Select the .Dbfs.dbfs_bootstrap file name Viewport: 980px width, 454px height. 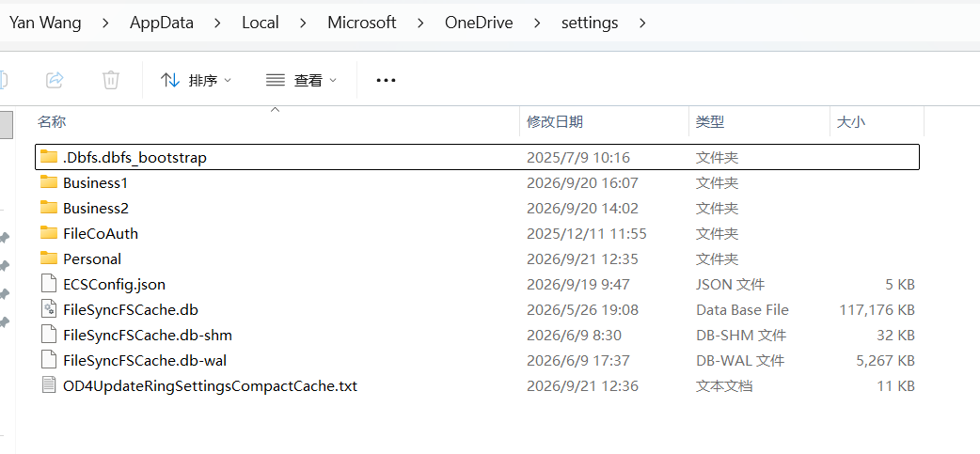(x=134, y=158)
